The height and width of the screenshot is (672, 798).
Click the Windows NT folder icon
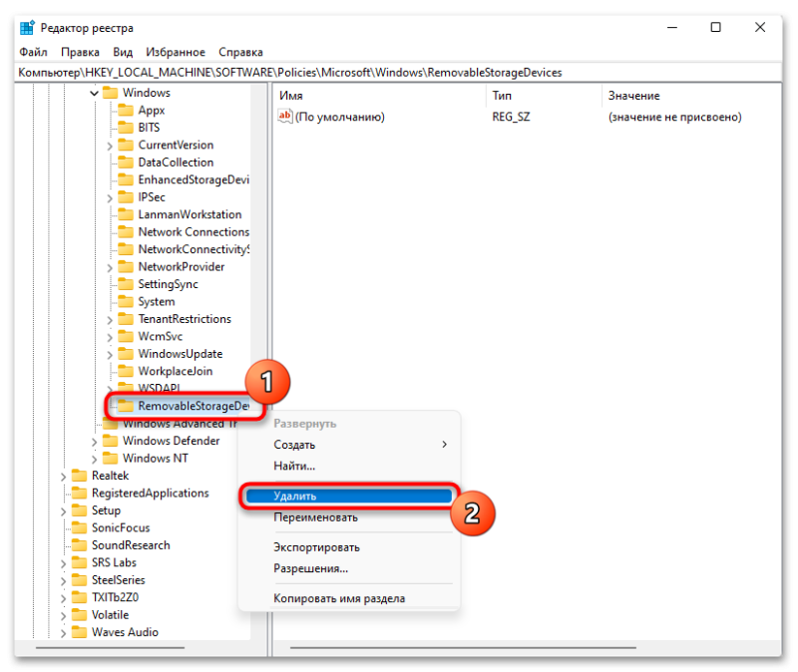tap(110, 458)
